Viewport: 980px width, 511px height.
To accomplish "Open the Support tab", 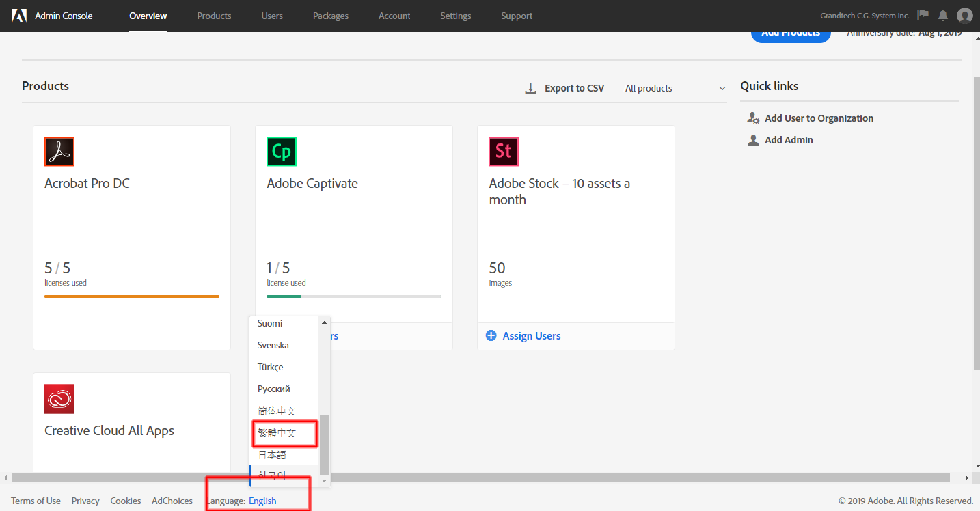I will (517, 16).
